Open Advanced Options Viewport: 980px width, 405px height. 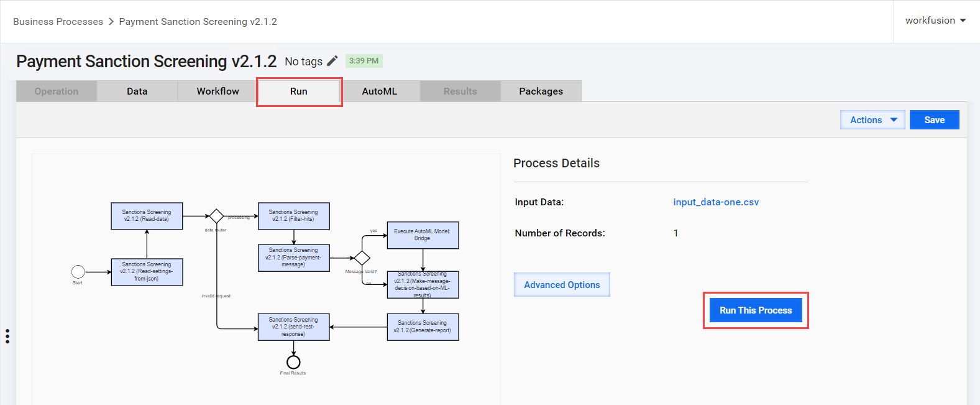tap(562, 284)
